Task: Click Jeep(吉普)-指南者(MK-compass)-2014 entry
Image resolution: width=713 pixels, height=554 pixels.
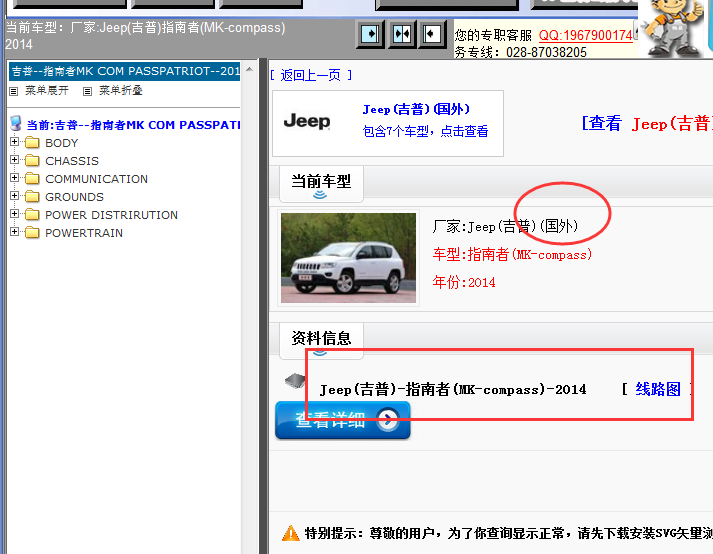Action: pos(453,390)
